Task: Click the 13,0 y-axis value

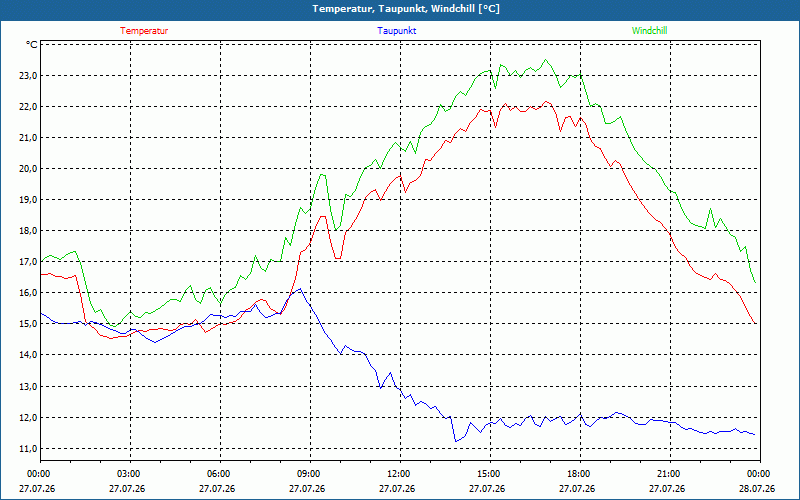Action: pos(28,387)
